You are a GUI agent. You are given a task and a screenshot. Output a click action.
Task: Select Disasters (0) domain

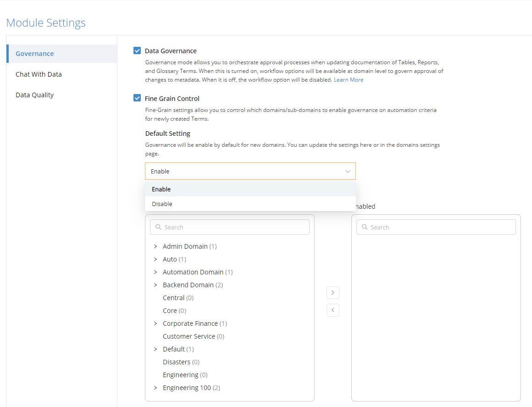coord(181,362)
